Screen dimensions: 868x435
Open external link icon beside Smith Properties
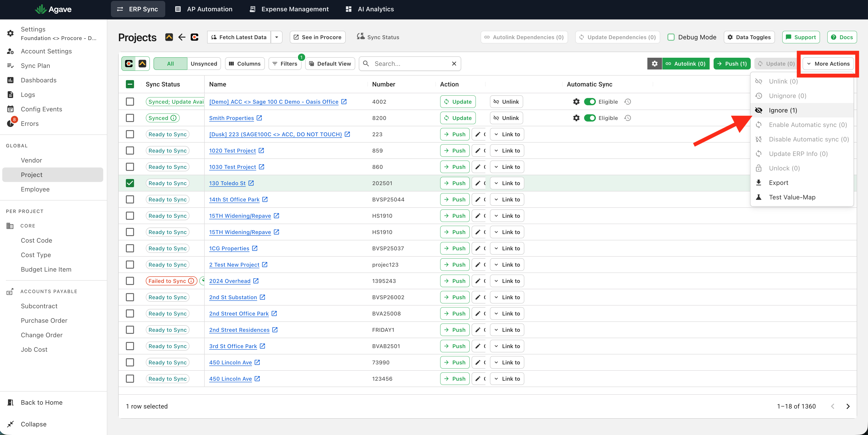[x=259, y=118]
